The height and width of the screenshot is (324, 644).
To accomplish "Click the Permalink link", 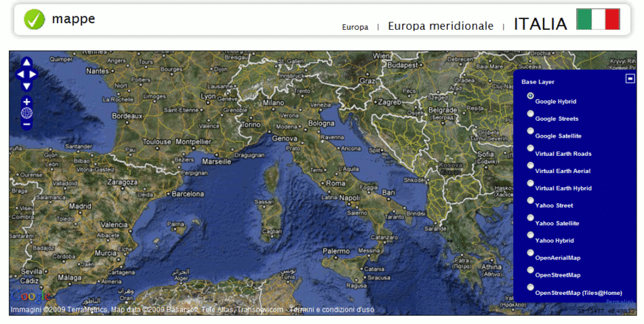I will 620,302.
